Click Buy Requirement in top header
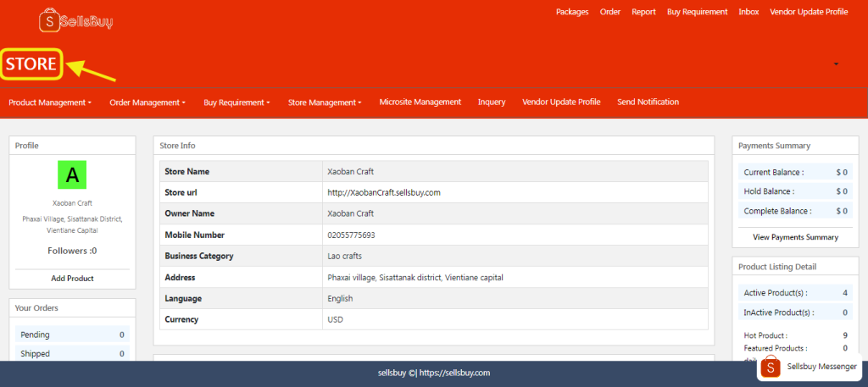Screen dimensions: 868x387 click(698, 12)
